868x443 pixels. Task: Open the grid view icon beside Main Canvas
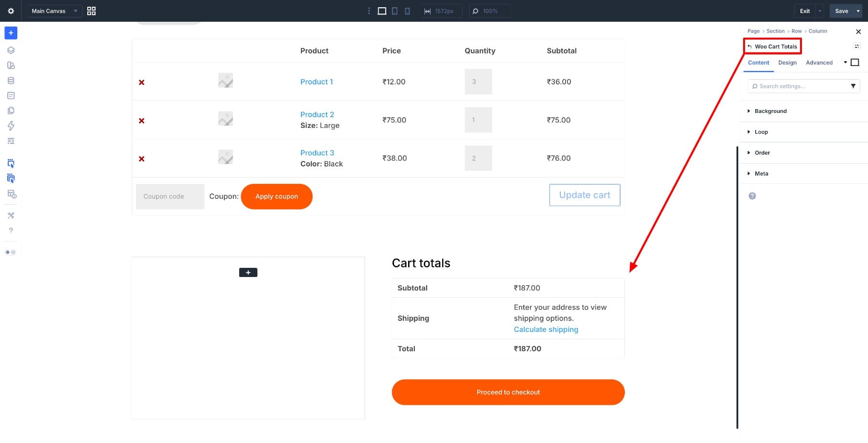[91, 11]
